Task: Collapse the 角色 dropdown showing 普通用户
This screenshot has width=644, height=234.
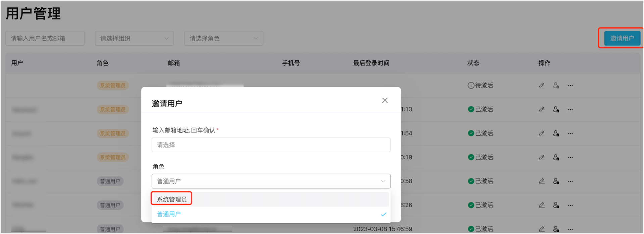Action: pyautogui.click(x=271, y=181)
